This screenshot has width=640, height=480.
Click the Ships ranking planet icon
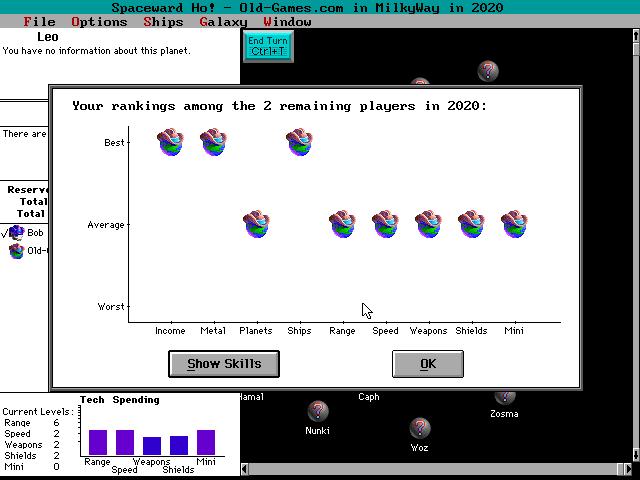(299, 142)
